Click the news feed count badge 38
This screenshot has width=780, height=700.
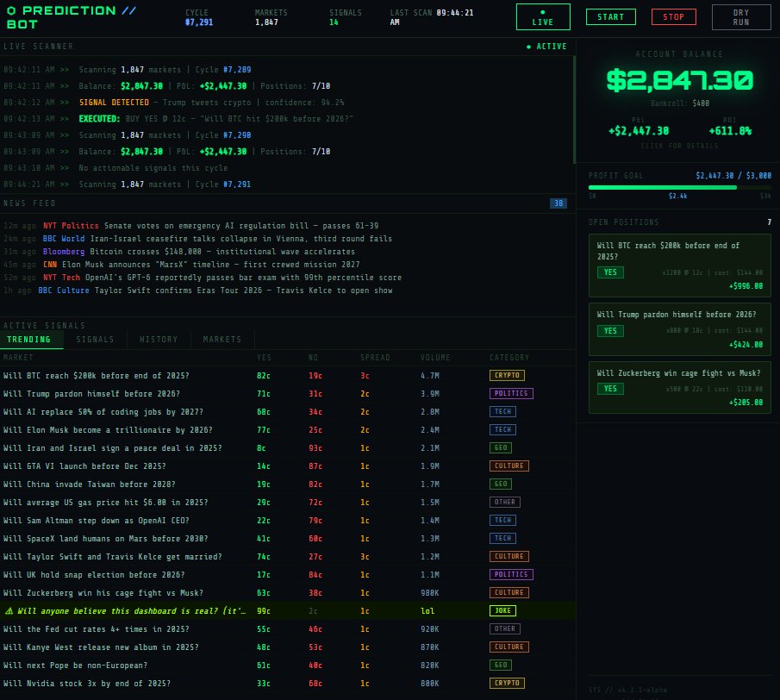558,203
